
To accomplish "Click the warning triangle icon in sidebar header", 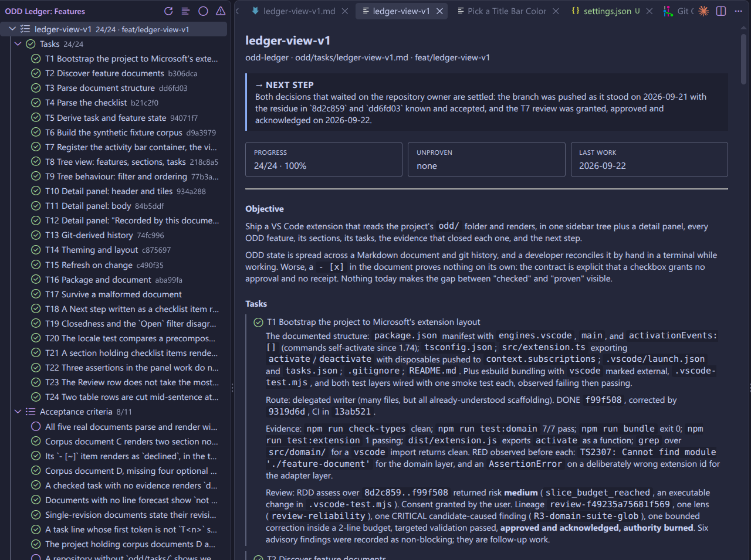I will (x=221, y=11).
